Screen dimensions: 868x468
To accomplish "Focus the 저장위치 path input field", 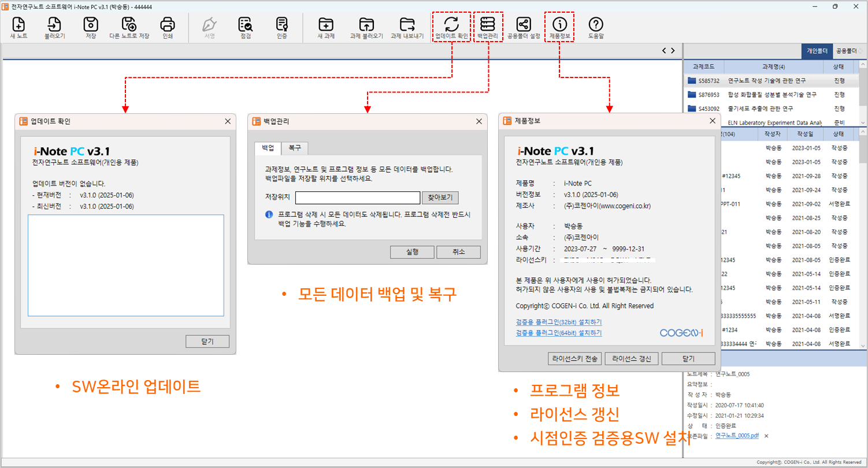I will click(358, 198).
